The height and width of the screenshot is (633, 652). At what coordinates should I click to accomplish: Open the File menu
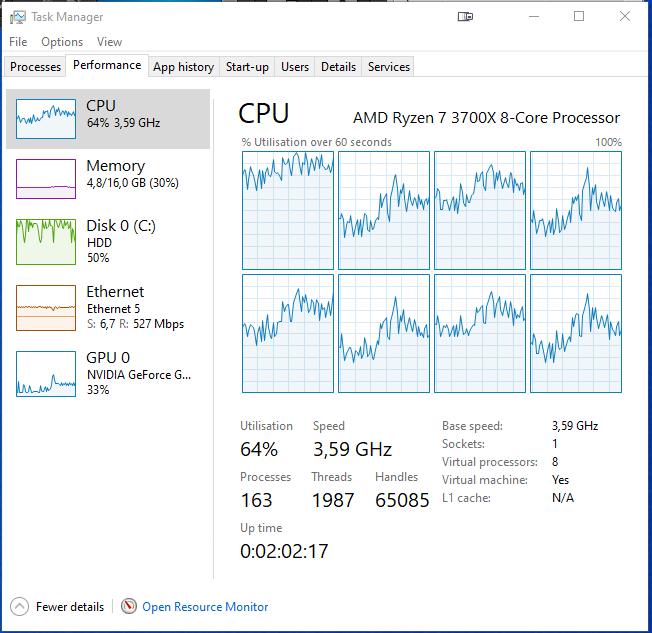(x=18, y=42)
